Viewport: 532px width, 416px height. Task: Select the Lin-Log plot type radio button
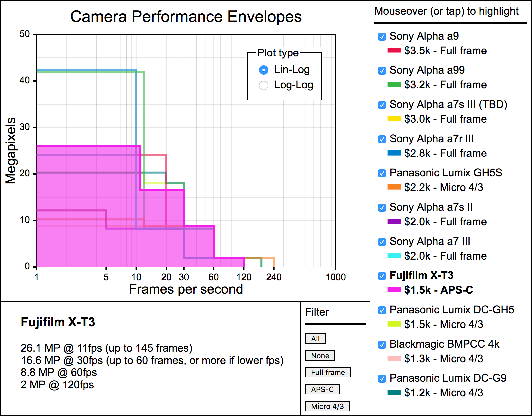264,70
